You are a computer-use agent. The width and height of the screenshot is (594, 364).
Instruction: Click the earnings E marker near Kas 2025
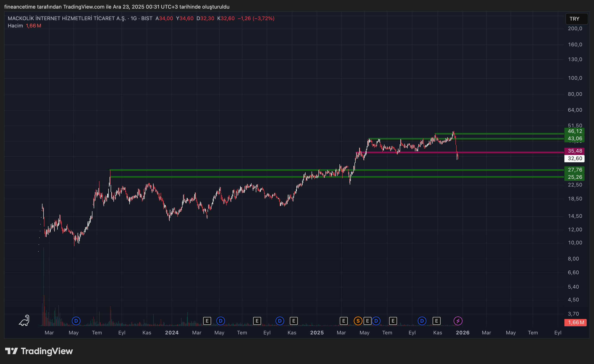click(436, 321)
